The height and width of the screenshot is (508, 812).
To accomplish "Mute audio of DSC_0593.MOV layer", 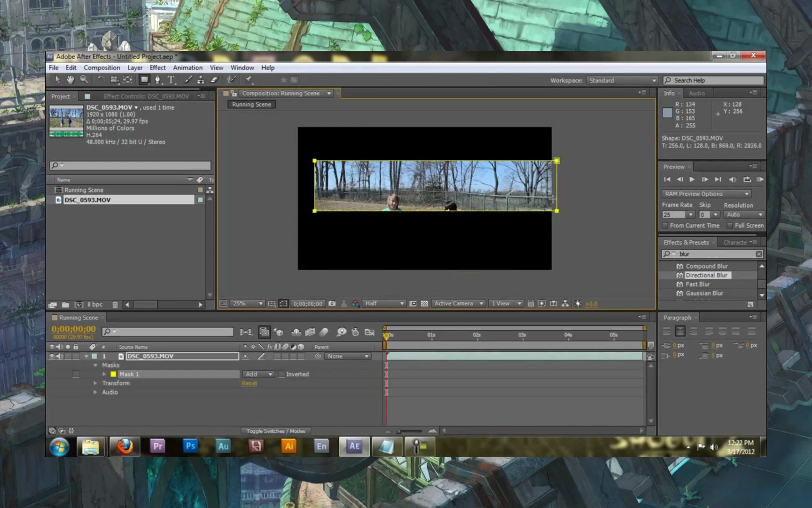I will [60, 357].
